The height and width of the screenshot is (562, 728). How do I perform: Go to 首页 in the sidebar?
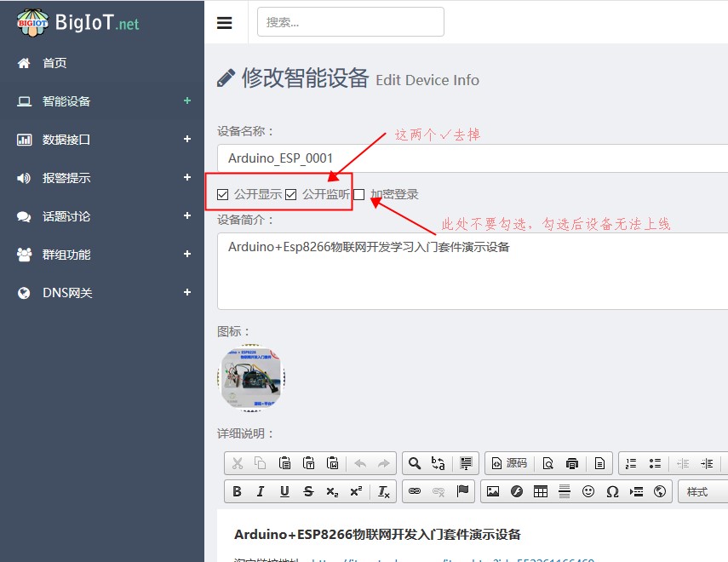pos(54,63)
